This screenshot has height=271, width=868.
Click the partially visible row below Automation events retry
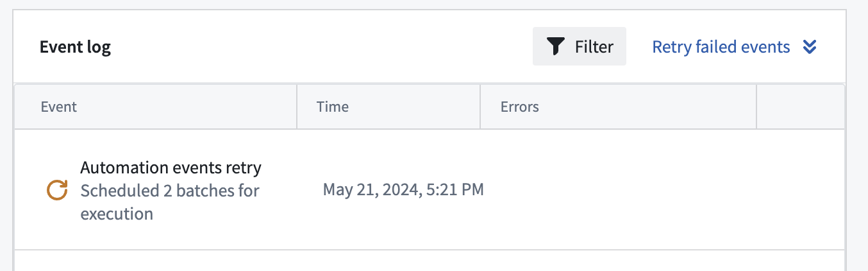coord(430,261)
